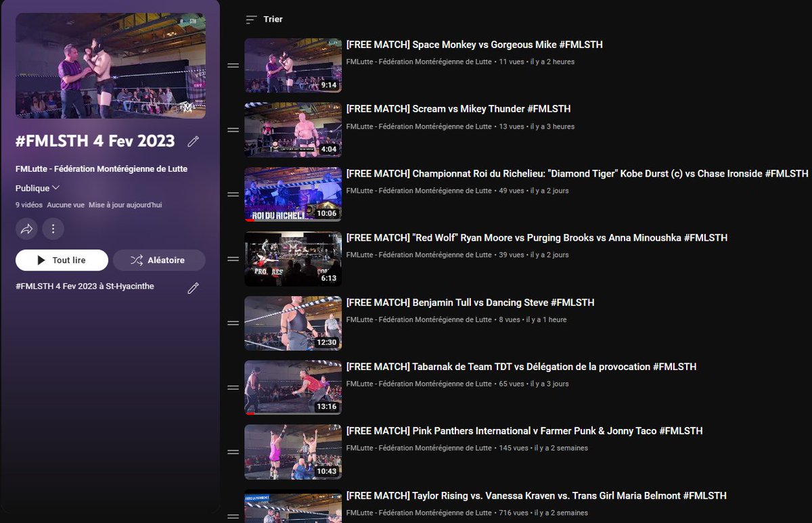Grab reorder handle for Roi du Richelieu video
The height and width of the screenshot is (523, 812).
pos(233,194)
